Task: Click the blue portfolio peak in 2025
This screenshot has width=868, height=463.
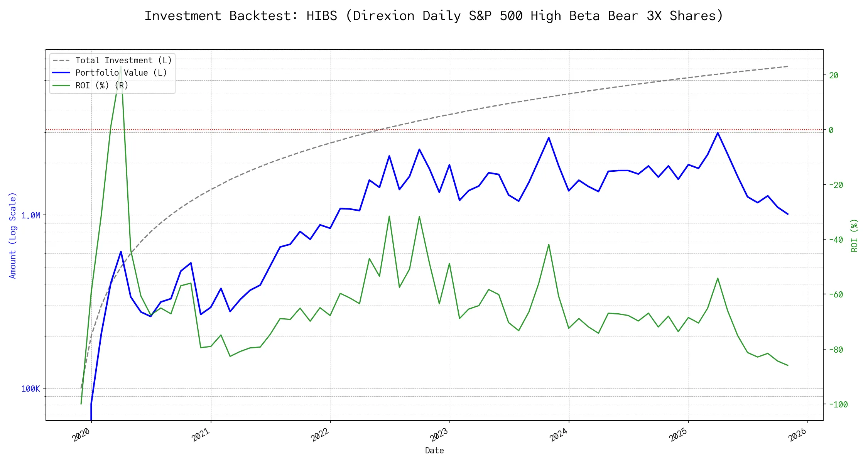Action: 718,133
